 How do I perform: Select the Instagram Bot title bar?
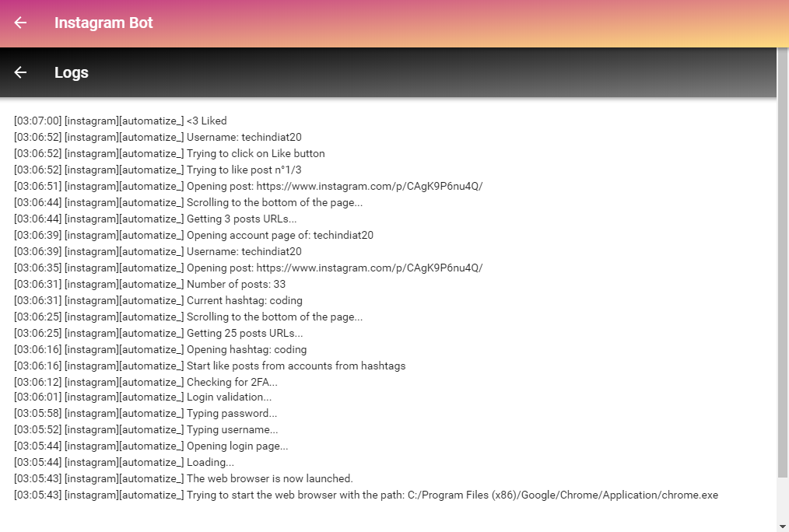point(103,23)
